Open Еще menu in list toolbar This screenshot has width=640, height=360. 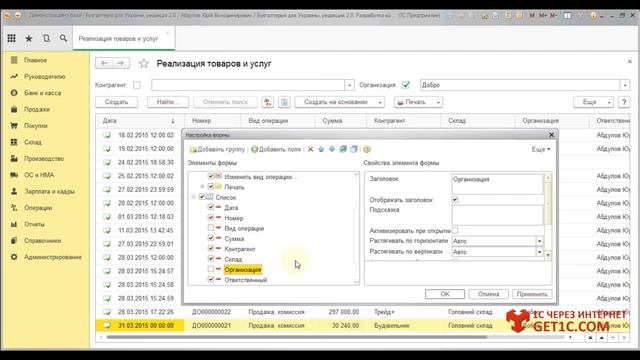593,102
